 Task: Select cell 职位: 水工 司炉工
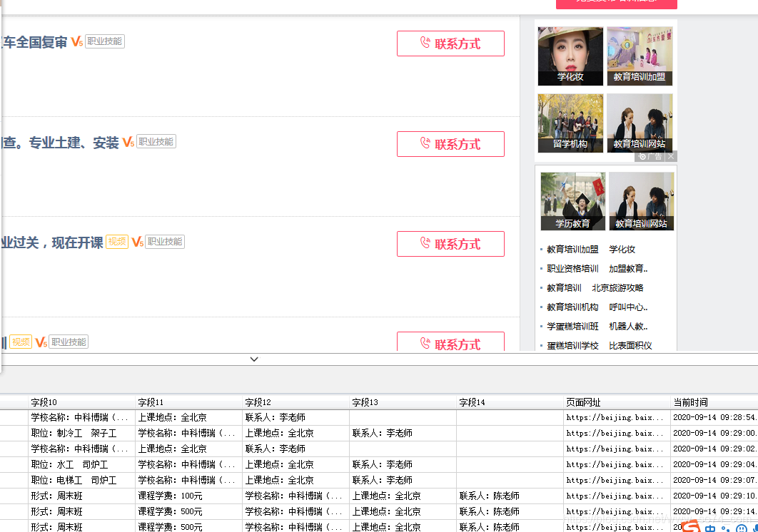click(x=81, y=464)
